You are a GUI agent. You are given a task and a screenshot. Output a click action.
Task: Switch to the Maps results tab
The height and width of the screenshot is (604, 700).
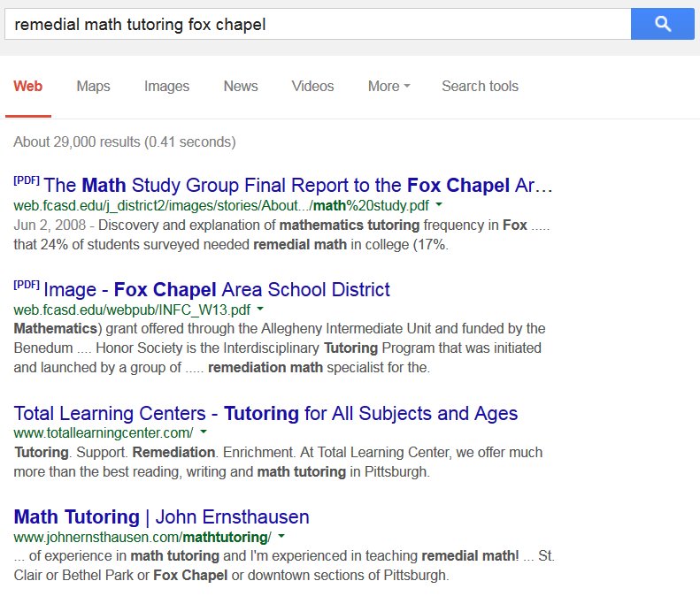(93, 86)
